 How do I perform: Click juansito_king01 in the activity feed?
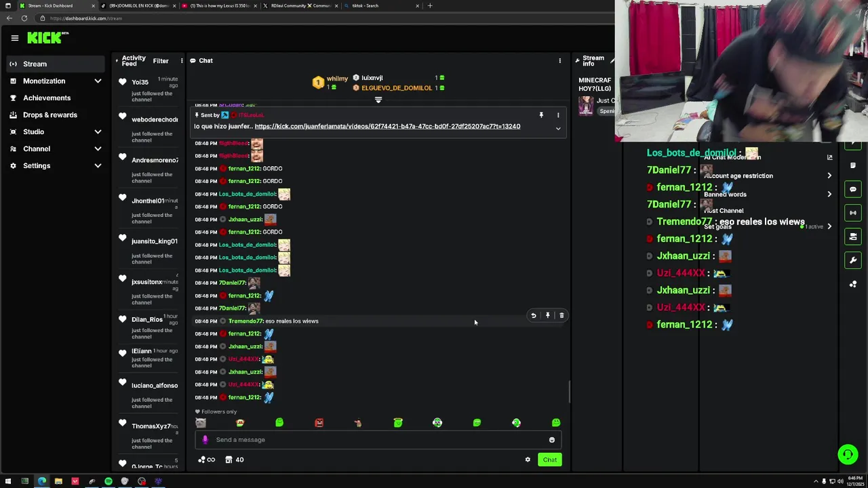click(155, 241)
